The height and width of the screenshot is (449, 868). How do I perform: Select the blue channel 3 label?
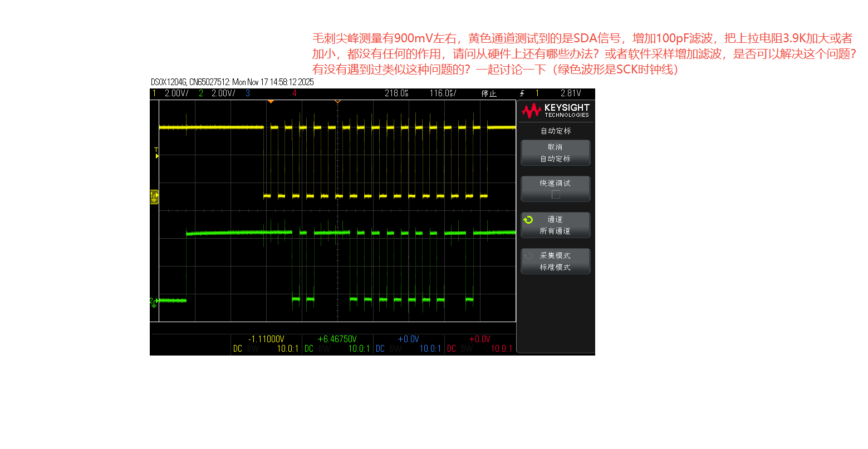248,93
